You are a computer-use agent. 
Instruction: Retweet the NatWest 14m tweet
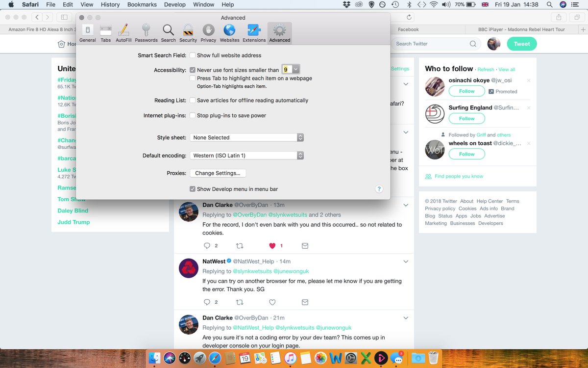click(x=240, y=302)
